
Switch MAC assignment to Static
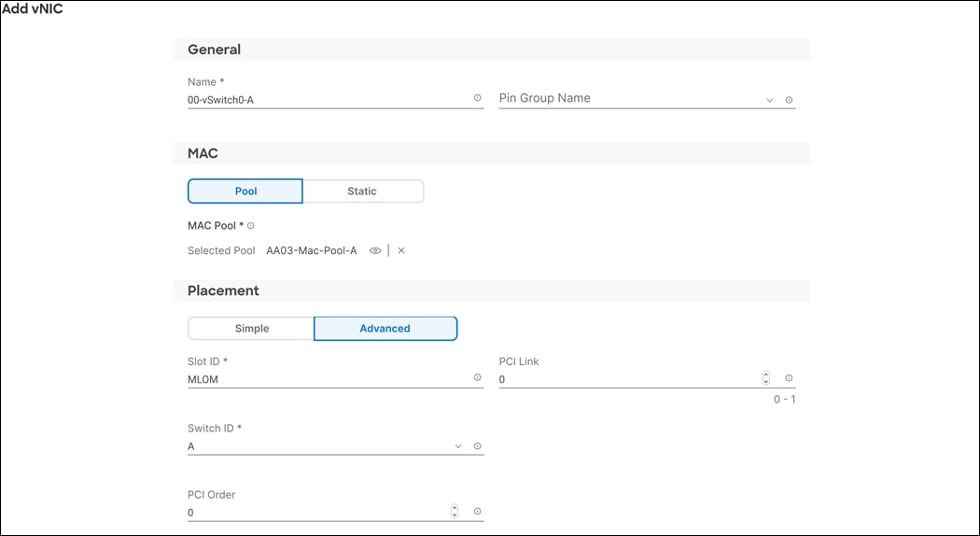coord(363,191)
